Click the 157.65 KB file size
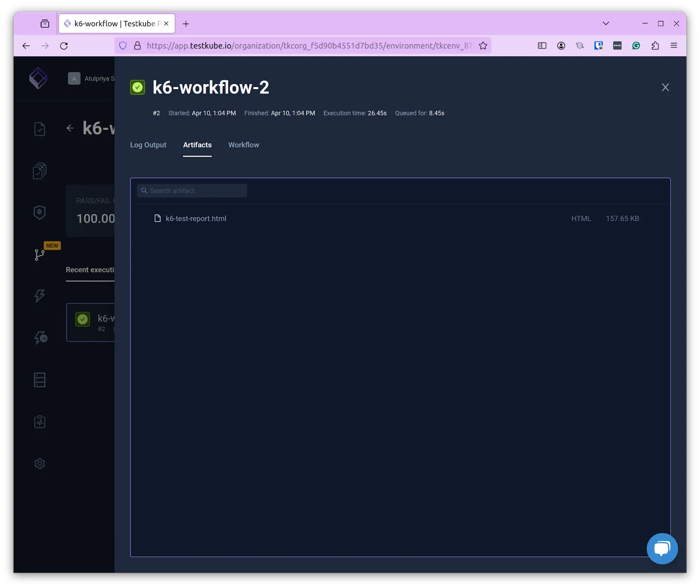700x588 pixels. pyautogui.click(x=623, y=218)
